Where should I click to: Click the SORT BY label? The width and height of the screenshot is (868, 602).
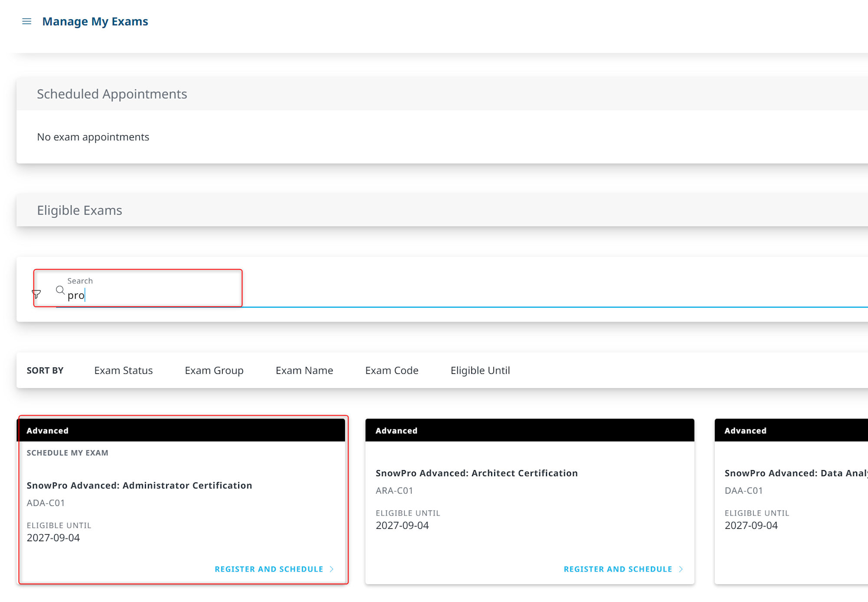tap(45, 371)
